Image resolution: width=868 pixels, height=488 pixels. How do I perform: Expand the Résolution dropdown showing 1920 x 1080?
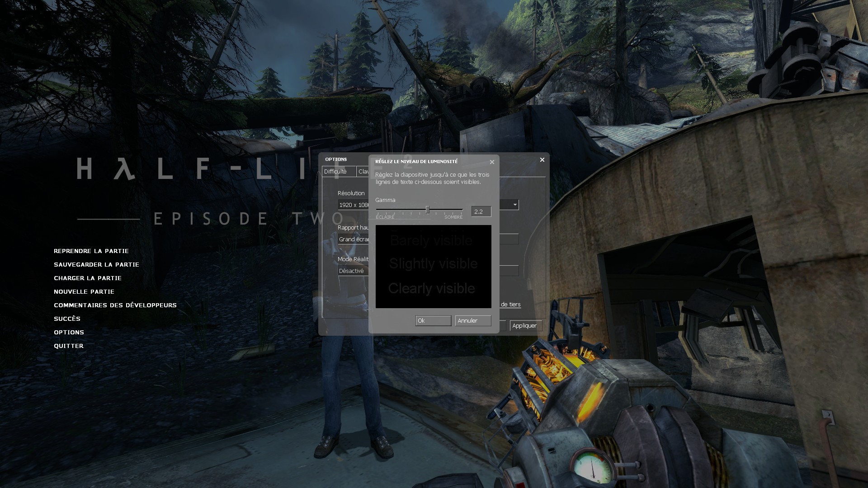tap(353, 205)
